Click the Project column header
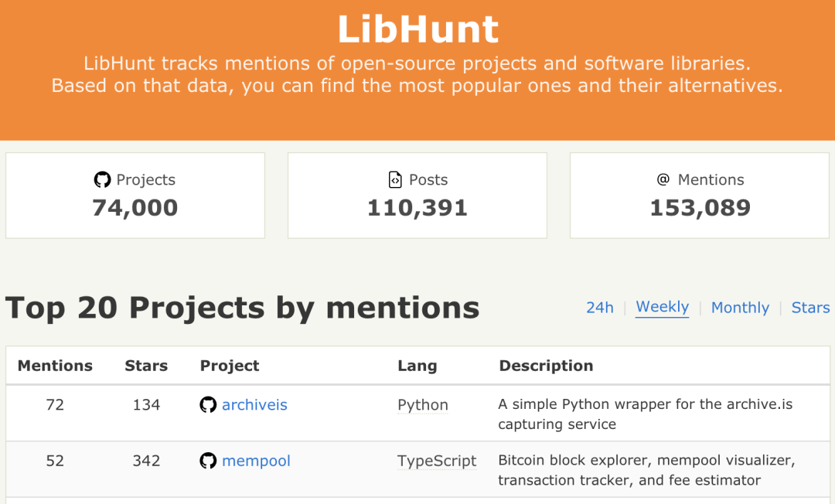 pyautogui.click(x=230, y=366)
